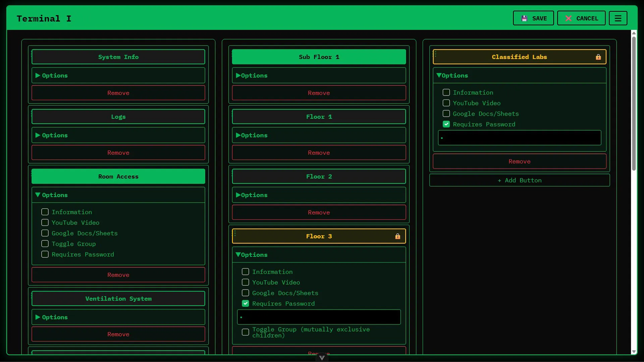
Task: Focus the Classified Labs password field
Action: pyautogui.click(x=519, y=138)
